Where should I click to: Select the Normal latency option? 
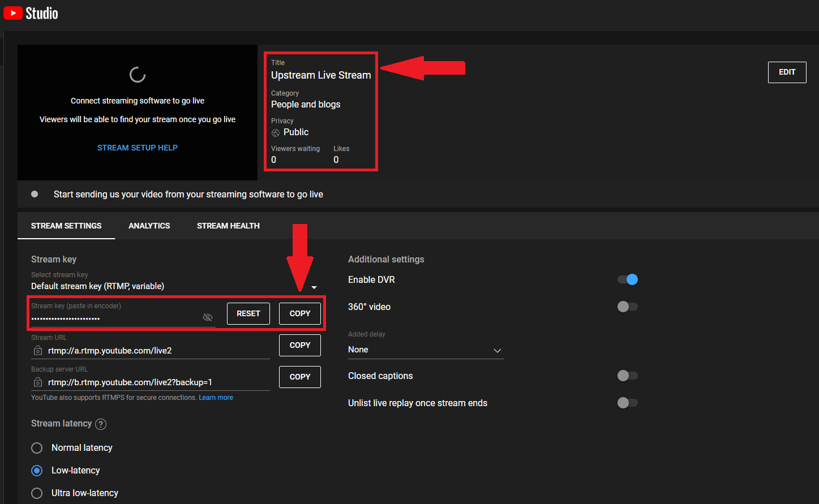pyautogui.click(x=37, y=447)
